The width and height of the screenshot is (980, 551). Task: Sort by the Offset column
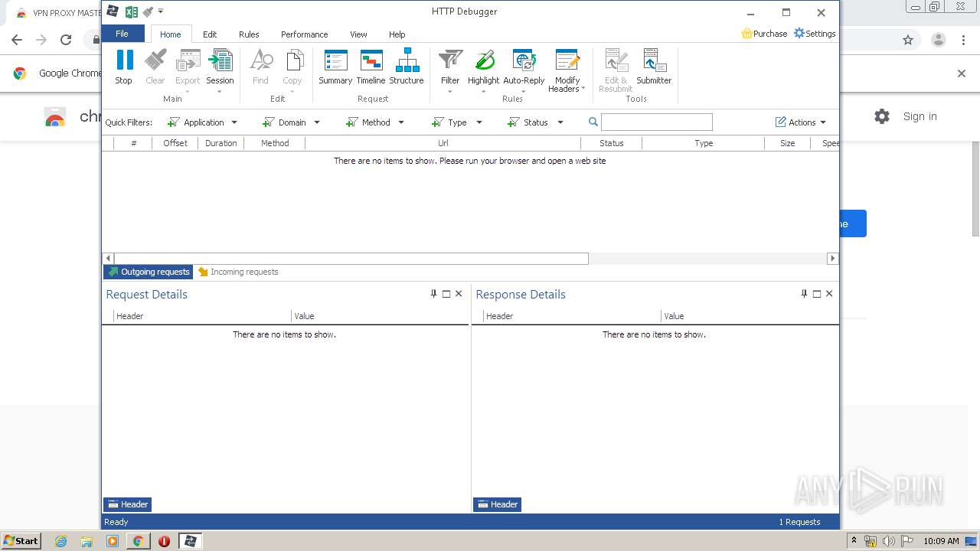[175, 143]
